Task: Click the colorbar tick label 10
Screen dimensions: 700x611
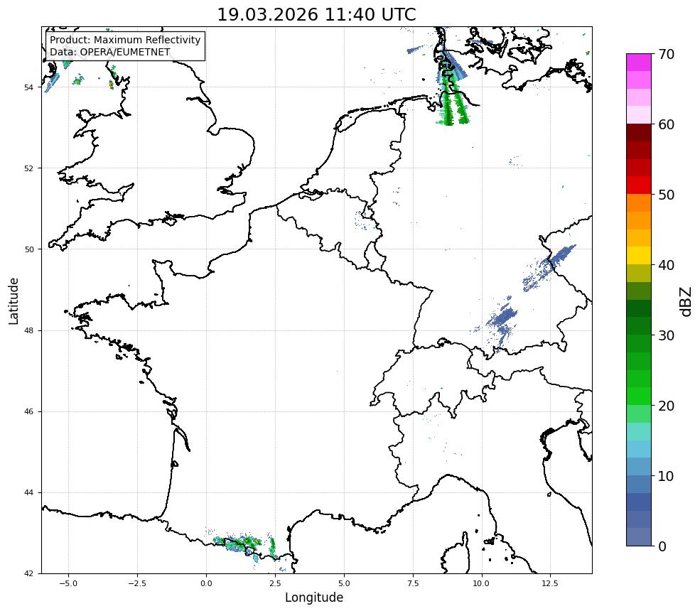Action: coord(666,476)
